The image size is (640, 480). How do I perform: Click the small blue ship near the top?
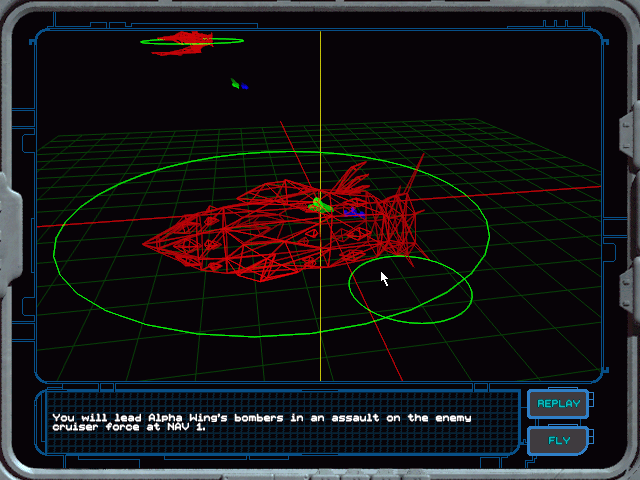click(244, 86)
